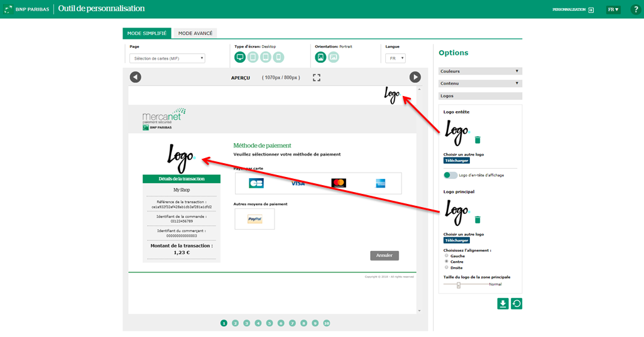This screenshot has height=337, width=644.
Task: Click Télécharger under Logo entête
Action: tap(457, 161)
